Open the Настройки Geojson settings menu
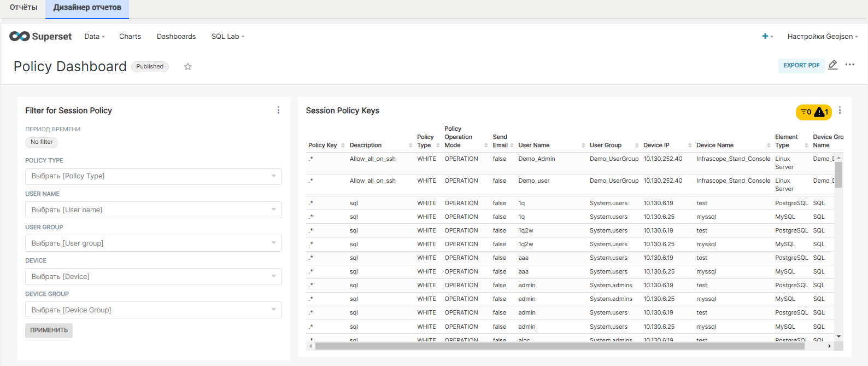The height and width of the screenshot is (366, 868). click(x=823, y=37)
